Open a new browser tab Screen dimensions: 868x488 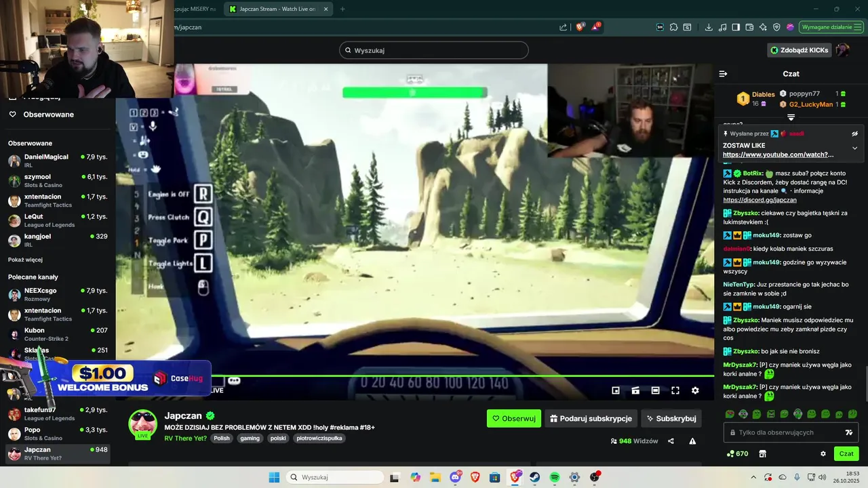pos(342,9)
